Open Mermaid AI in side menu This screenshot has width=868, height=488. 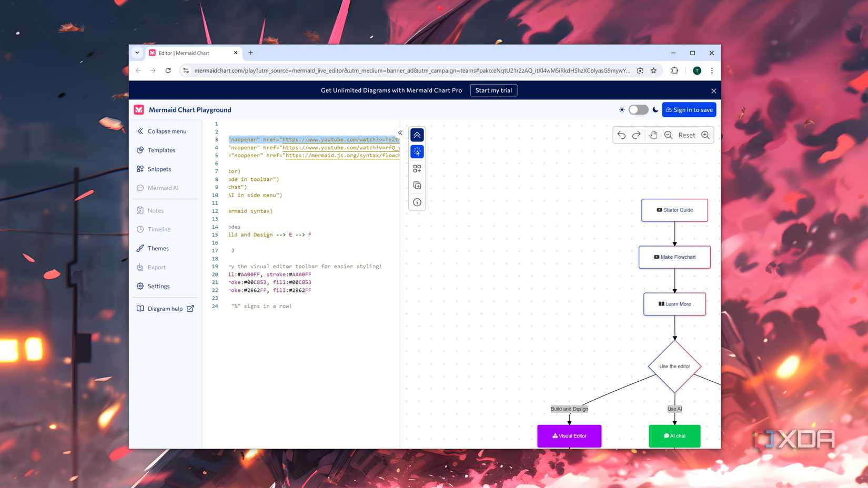(158, 188)
